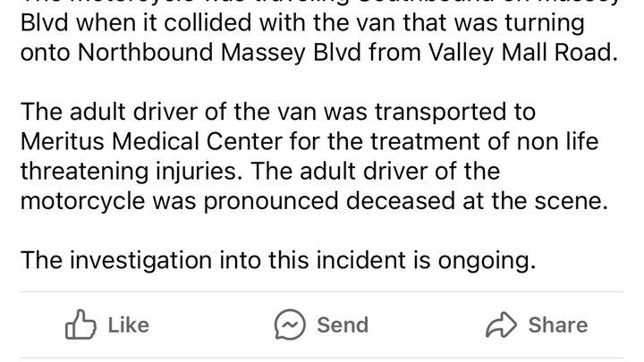Click "pronounced deceased at the scene" text
This screenshot has height=362, width=644.
[x=405, y=201]
